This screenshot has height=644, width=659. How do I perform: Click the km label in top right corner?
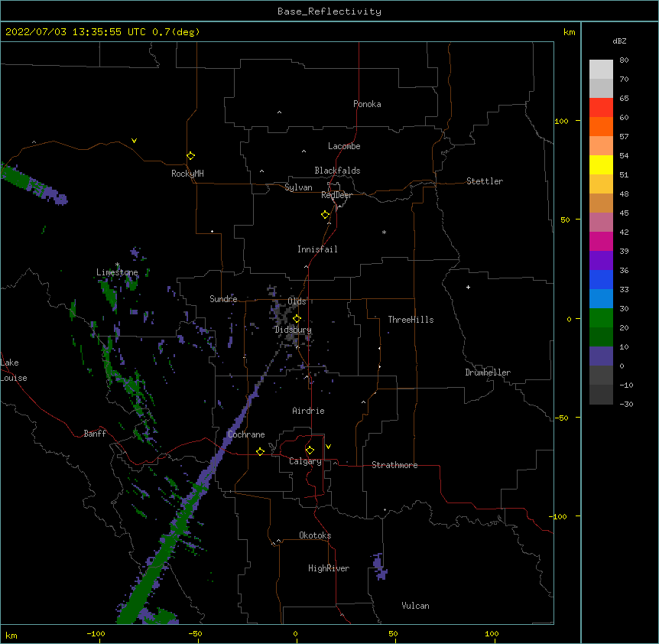click(570, 32)
